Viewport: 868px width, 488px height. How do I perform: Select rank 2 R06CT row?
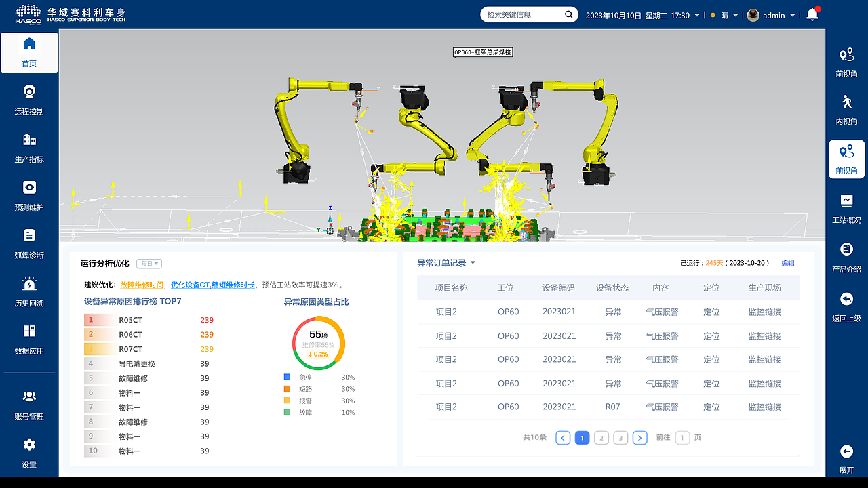click(149, 335)
